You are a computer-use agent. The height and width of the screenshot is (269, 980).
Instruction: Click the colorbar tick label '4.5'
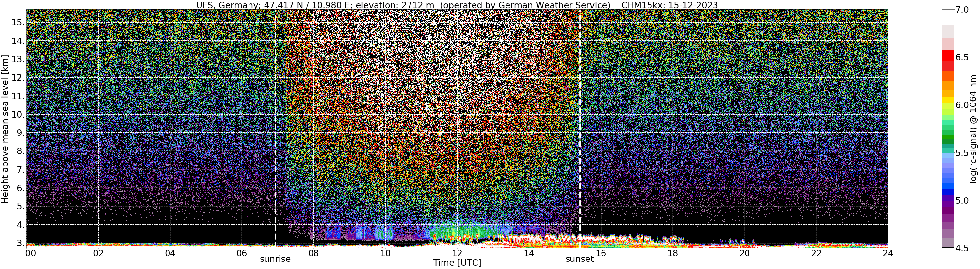click(962, 248)
